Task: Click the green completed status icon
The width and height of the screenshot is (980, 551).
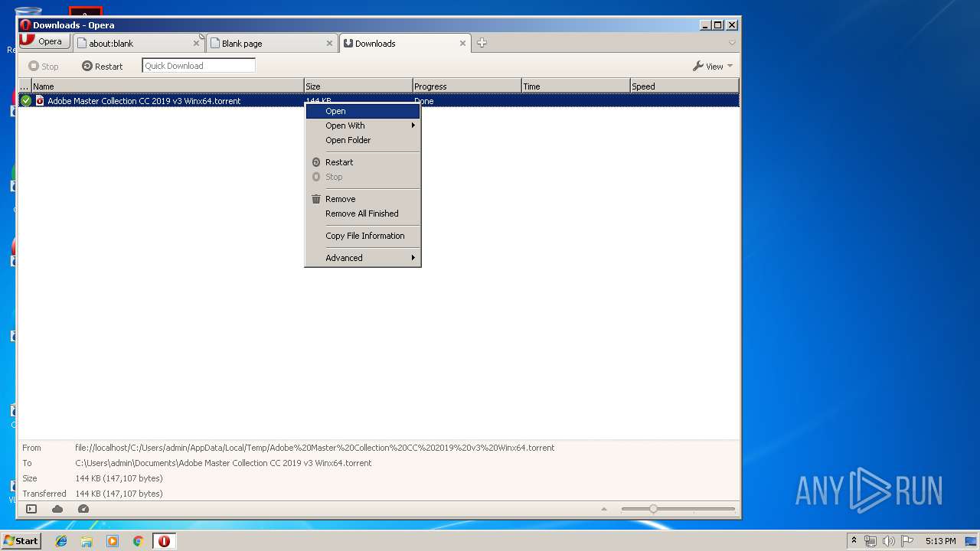Action: click(26, 101)
